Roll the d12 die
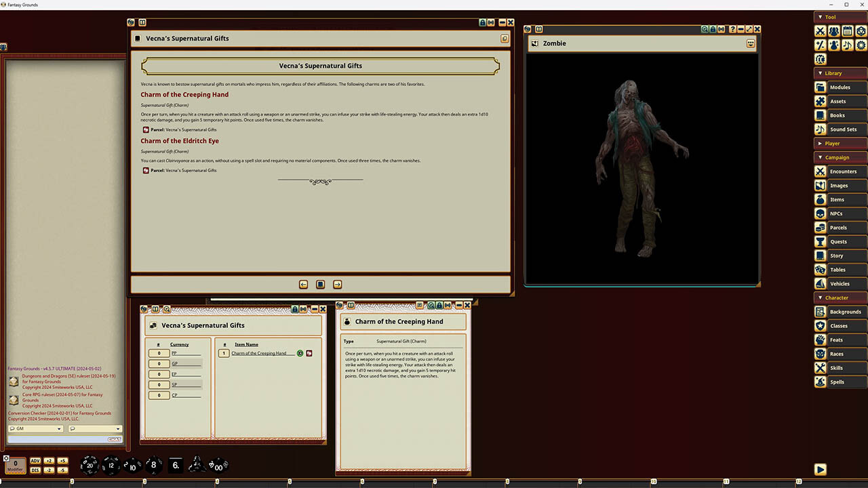 pos(111,465)
